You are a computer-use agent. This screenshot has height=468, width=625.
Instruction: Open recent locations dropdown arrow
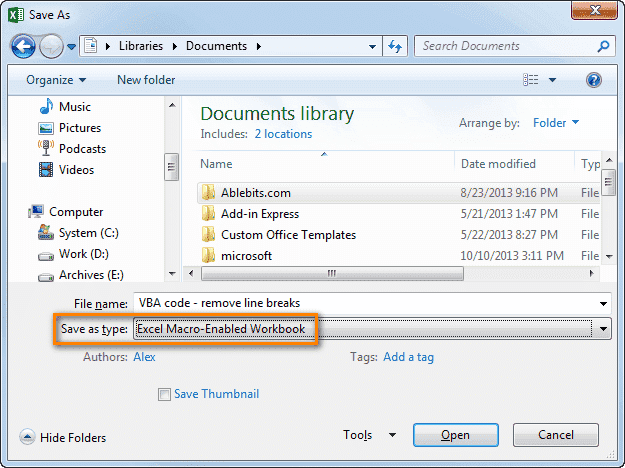point(71,47)
